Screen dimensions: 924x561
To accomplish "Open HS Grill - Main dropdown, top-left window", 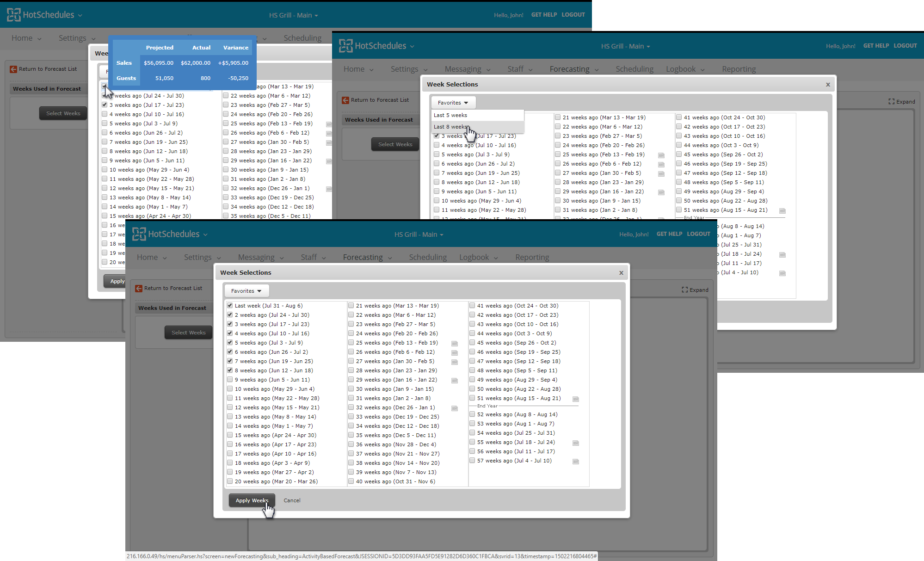I will point(294,15).
